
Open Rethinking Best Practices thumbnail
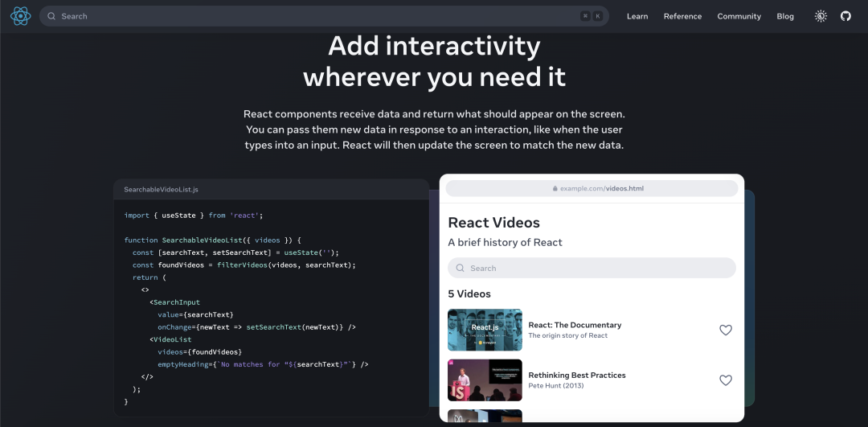(485, 380)
